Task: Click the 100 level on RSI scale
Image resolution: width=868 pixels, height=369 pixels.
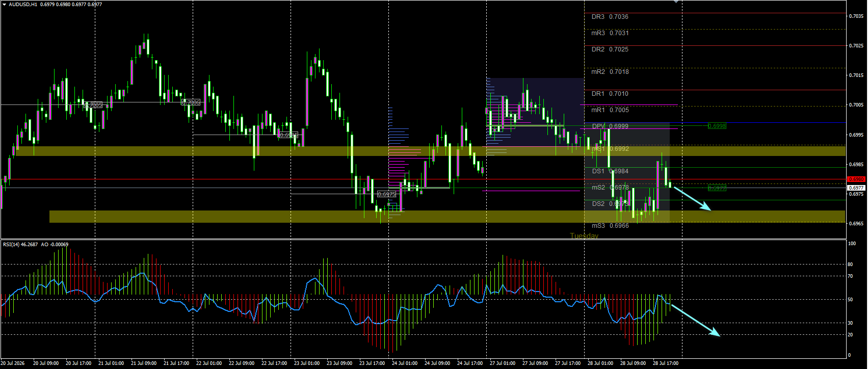Action: coord(852,244)
